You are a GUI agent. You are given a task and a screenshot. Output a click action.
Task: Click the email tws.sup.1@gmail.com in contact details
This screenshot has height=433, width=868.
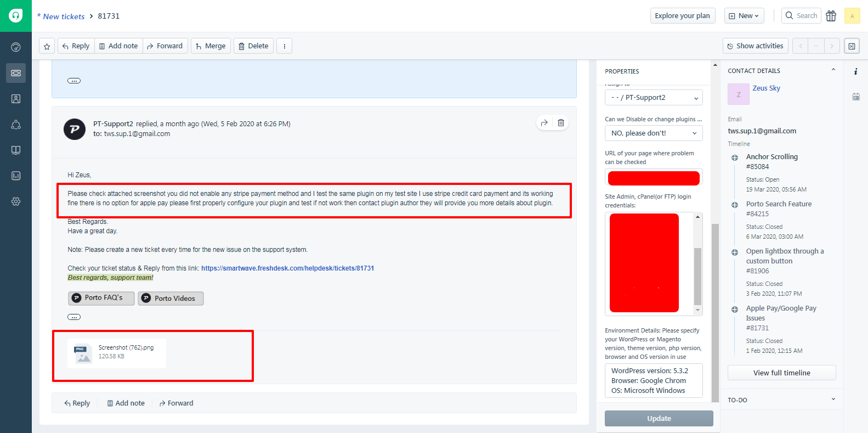762,131
